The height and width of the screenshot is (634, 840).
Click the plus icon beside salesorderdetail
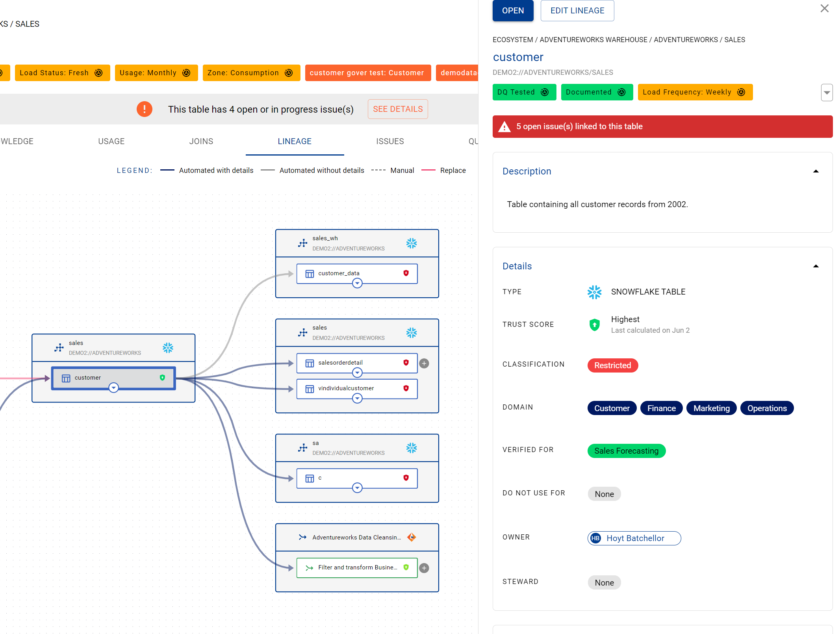pos(424,363)
